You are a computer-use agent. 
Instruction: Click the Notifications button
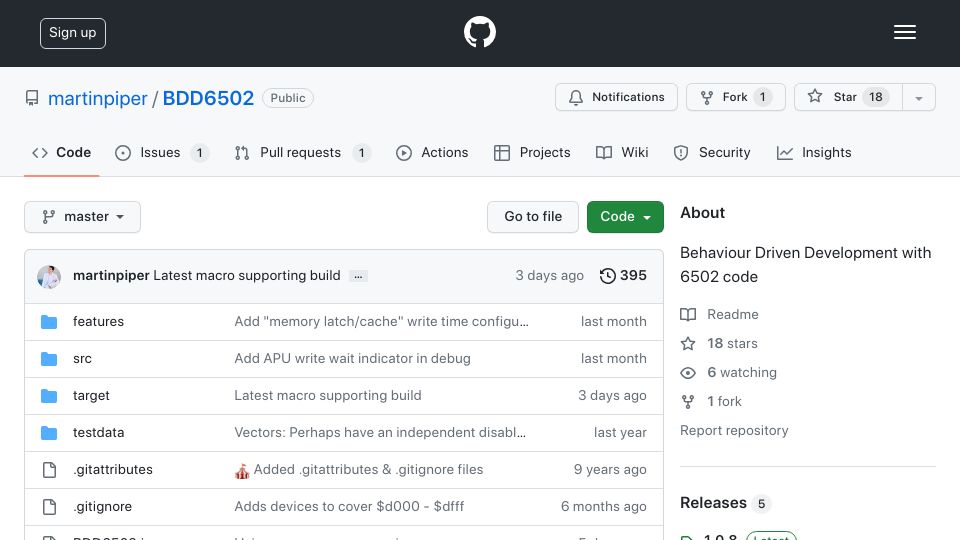pos(617,97)
